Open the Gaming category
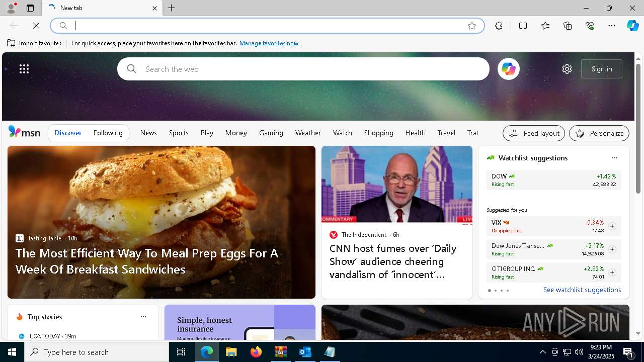This screenshot has height=362, width=644. pos(271,133)
